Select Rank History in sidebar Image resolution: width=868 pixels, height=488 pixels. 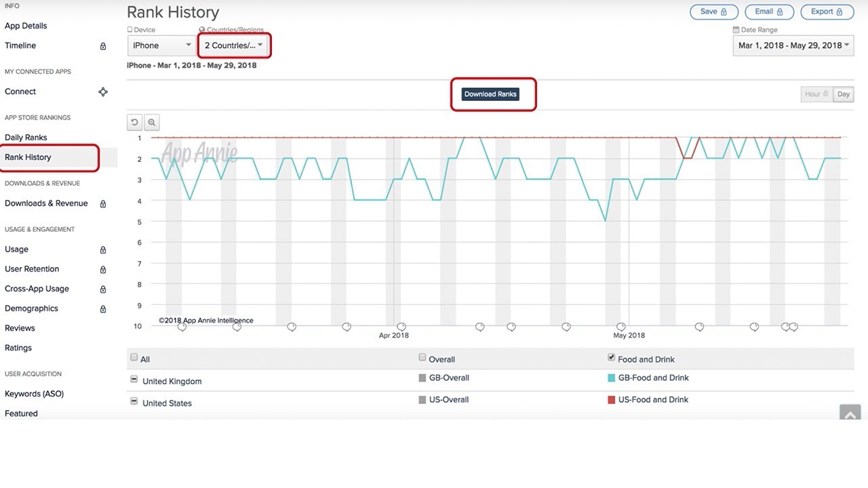pos(28,157)
